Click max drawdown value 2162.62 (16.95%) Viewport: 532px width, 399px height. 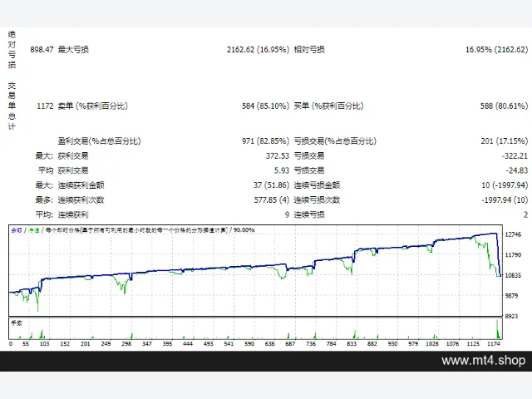pyautogui.click(x=258, y=50)
